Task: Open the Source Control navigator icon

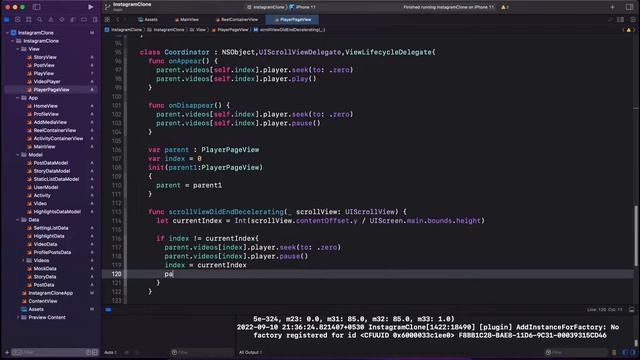Action: click(x=18, y=20)
